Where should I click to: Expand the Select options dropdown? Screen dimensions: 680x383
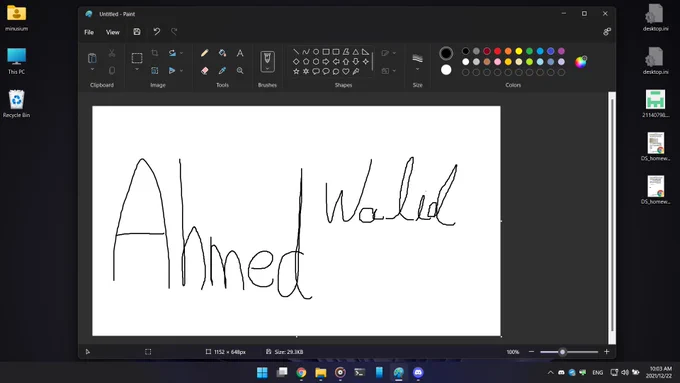(x=137, y=69)
